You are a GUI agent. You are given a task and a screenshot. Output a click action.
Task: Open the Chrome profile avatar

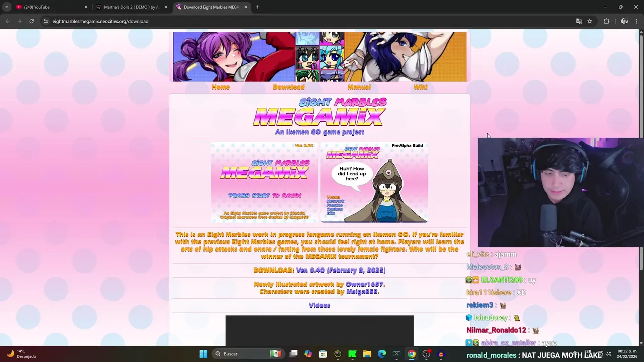[624, 21]
